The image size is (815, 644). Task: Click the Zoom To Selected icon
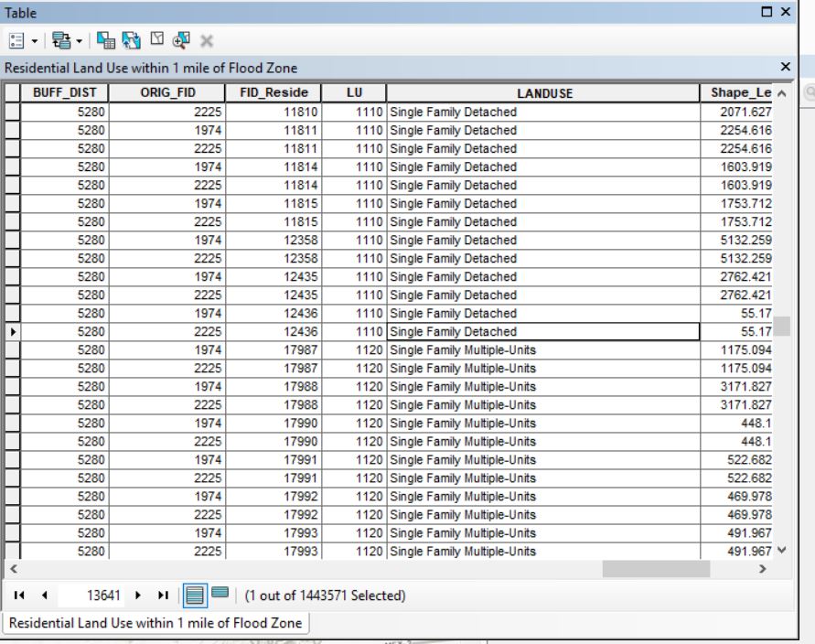point(181,40)
